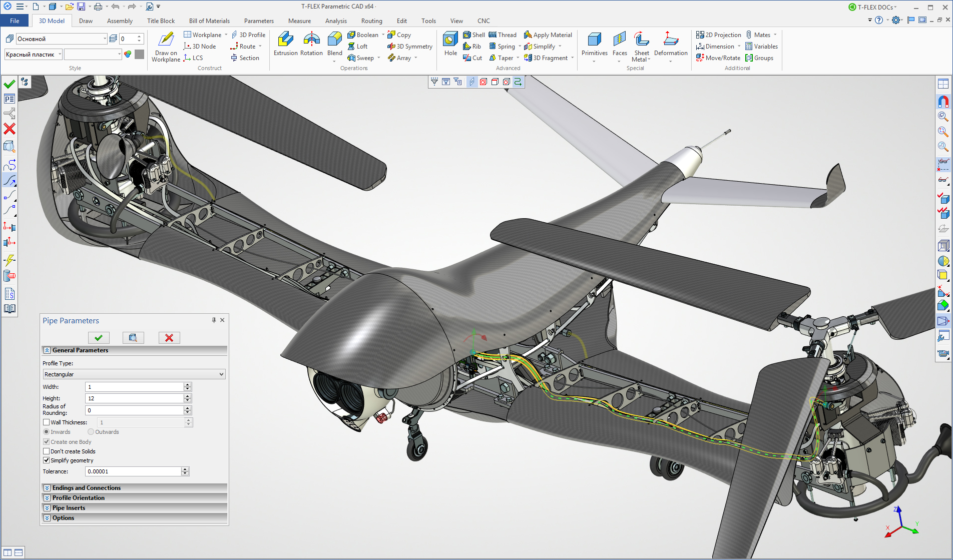
Task: Click the Height stepper arrows
Action: [188, 398]
